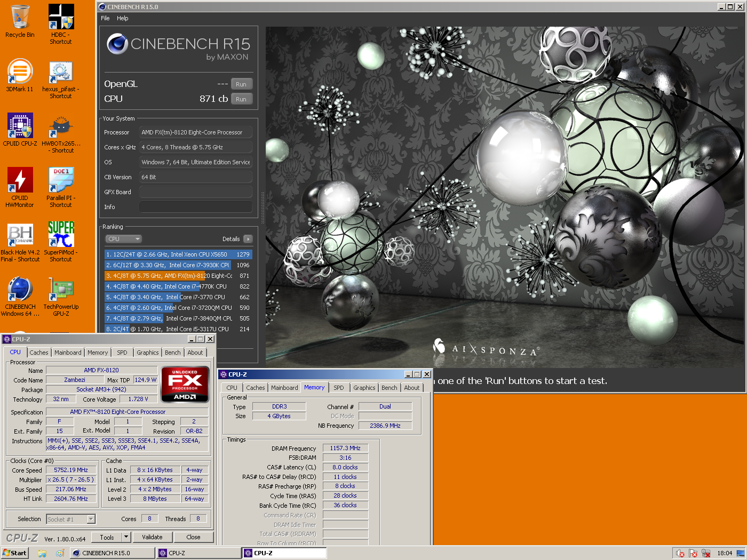This screenshot has width=747, height=560.
Task: Open the Socket #1 selection dropdown
Action: 70,519
